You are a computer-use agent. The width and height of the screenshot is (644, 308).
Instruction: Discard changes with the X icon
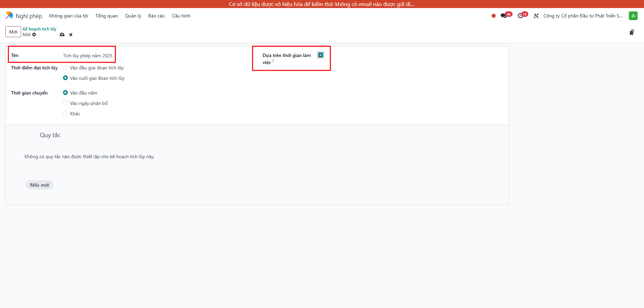pos(71,35)
